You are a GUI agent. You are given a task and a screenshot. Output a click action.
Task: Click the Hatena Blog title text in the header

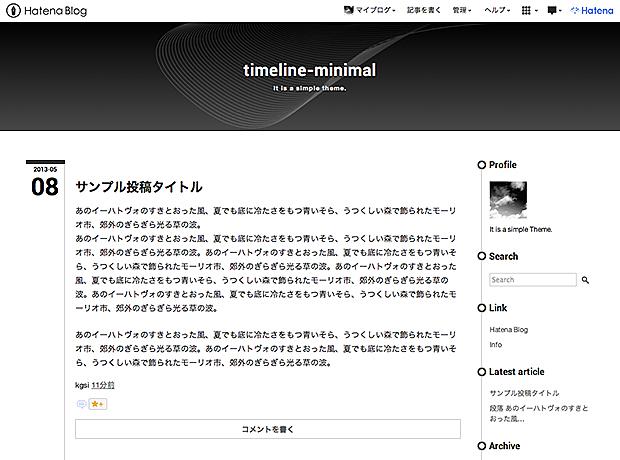pyautogui.click(x=55, y=11)
